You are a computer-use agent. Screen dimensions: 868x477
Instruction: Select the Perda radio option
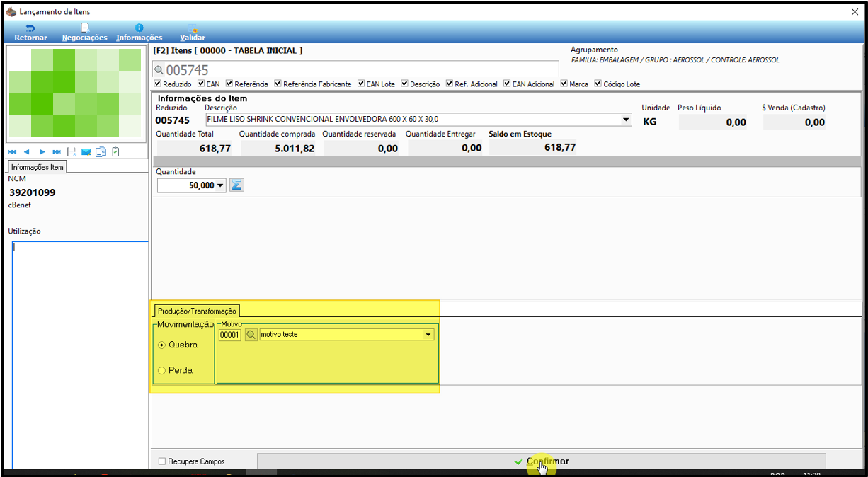tap(161, 370)
